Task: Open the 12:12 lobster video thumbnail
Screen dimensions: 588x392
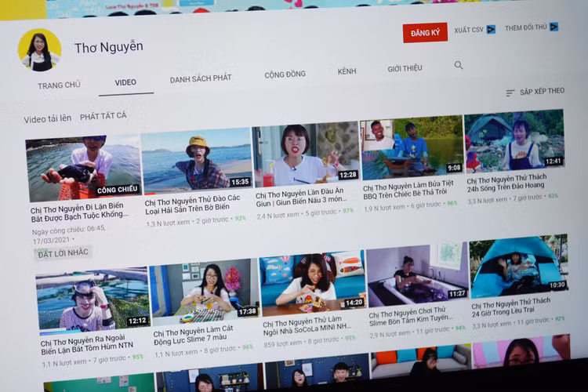Action: click(93, 299)
